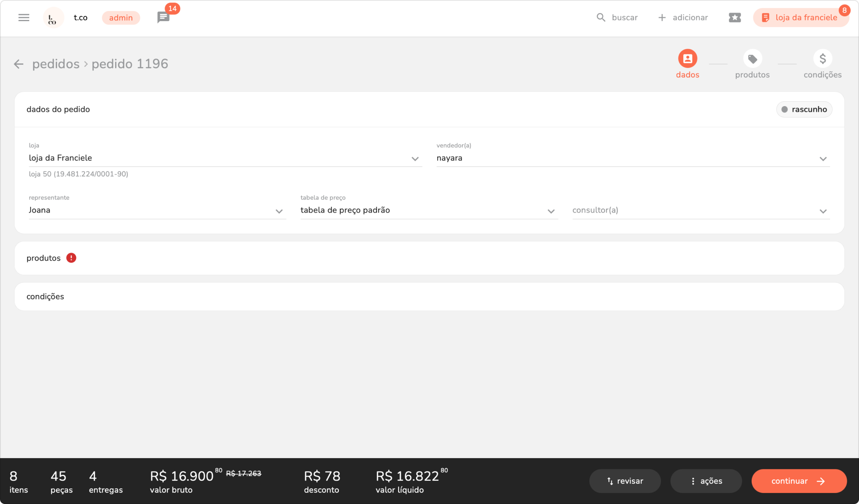Image resolution: width=859 pixels, height=504 pixels.
Task: Open the star ticket icon
Action: [x=735, y=17]
